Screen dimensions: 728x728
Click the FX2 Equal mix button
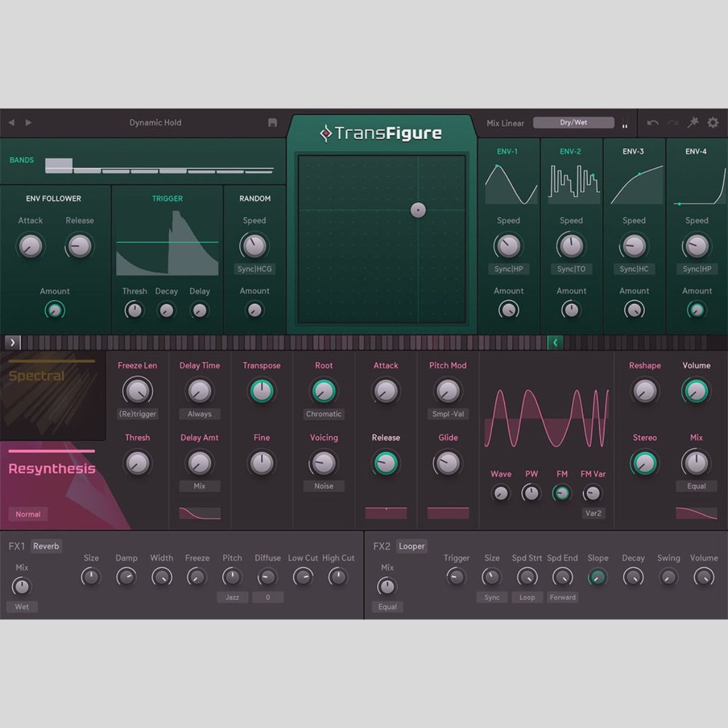388,607
